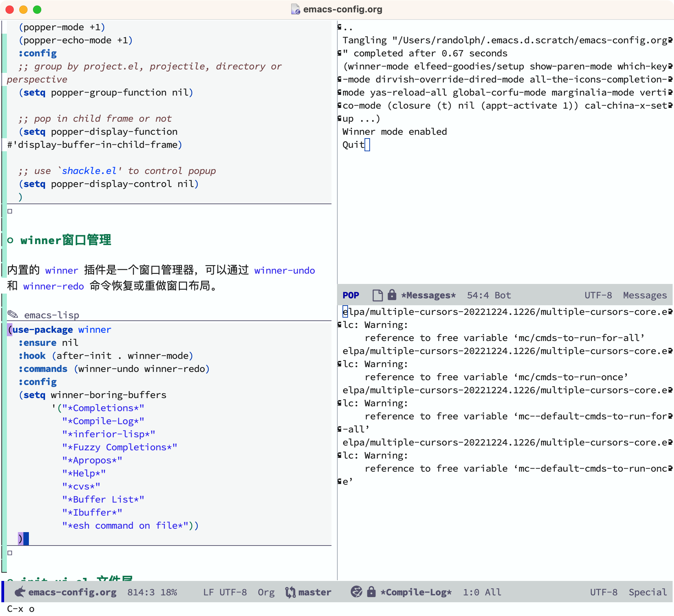The width and height of the screenshot is (674, 616).
Task: Click the "*Ibuffer*" string
Action: pos(92,513)
